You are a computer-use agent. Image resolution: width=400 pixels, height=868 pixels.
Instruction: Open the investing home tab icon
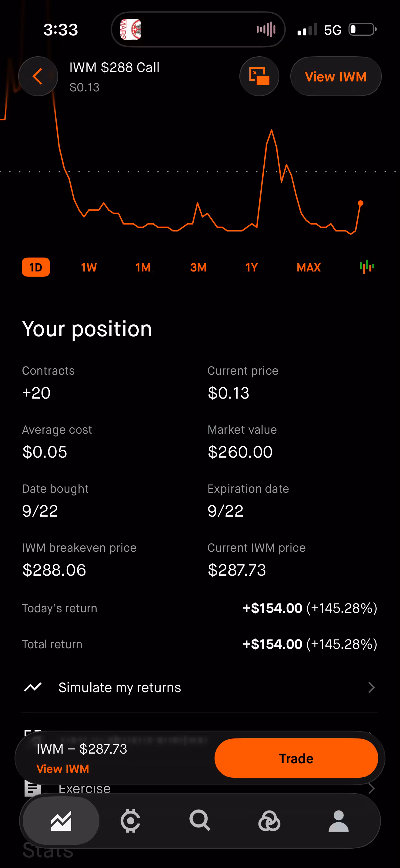click(61, 821)
